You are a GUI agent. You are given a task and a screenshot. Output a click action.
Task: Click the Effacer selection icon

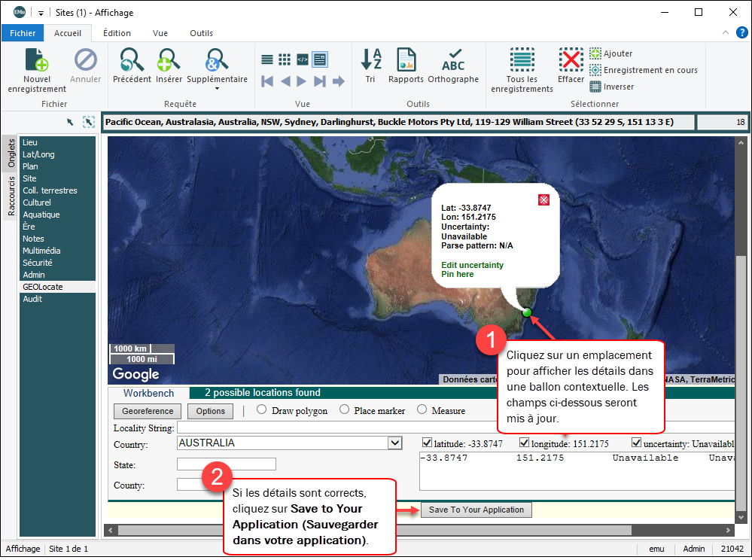click(571, 60)
